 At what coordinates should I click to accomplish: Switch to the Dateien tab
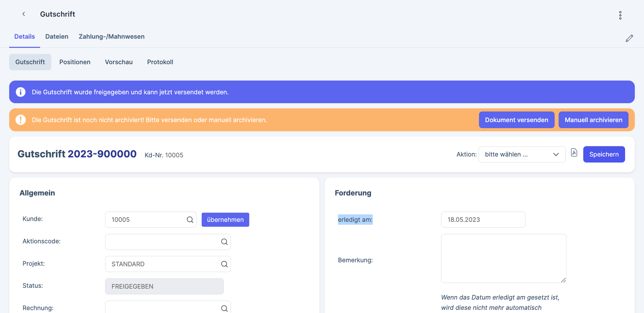pyautogui.click(x=57, y=37)
